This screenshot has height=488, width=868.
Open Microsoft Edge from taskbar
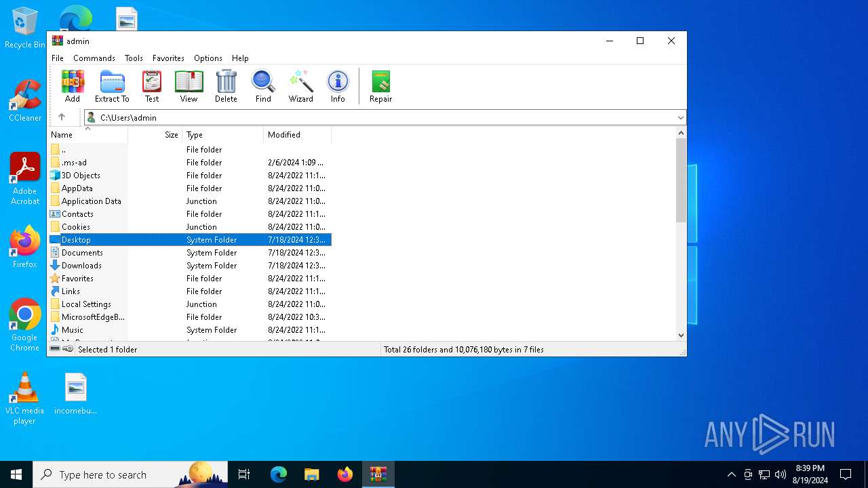point(279,474)
